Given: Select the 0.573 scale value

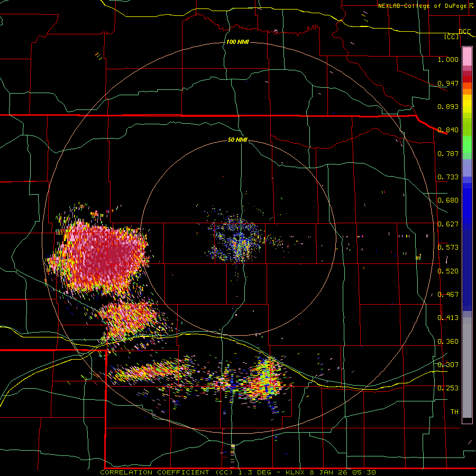Looking at the screenshot, I should pyautogui.click(x=448, y=248).
